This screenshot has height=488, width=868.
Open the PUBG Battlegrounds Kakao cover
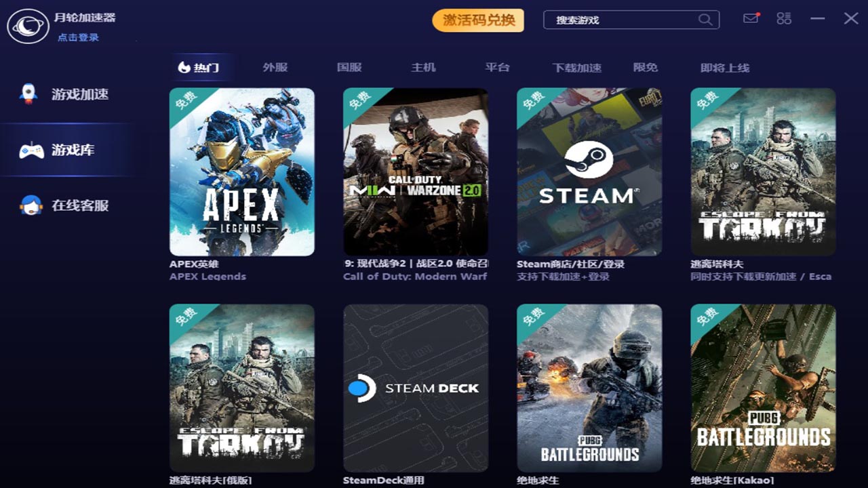pyautogui.click(x=763, y=388)
